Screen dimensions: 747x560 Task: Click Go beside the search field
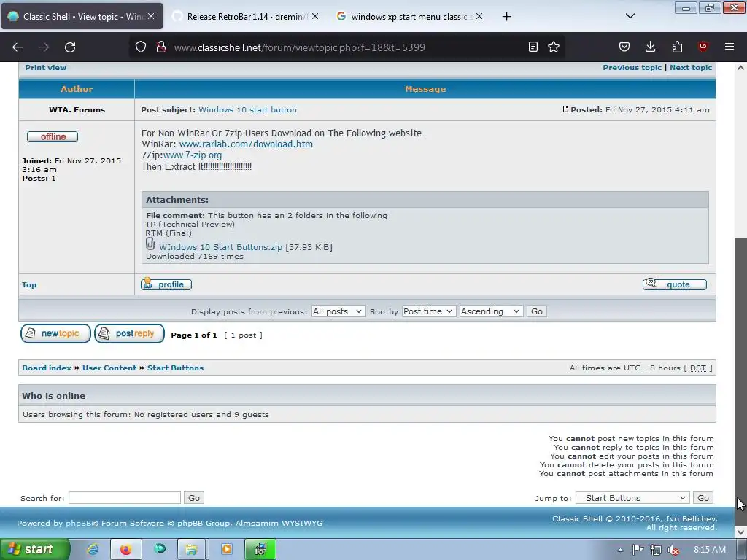[194, 497]
